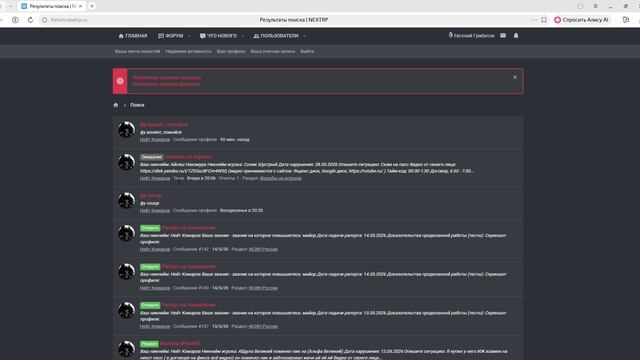This screenshot has height=360, width=640.
Task: Open the notifications bell icon
Action: (x=516, y=36)
